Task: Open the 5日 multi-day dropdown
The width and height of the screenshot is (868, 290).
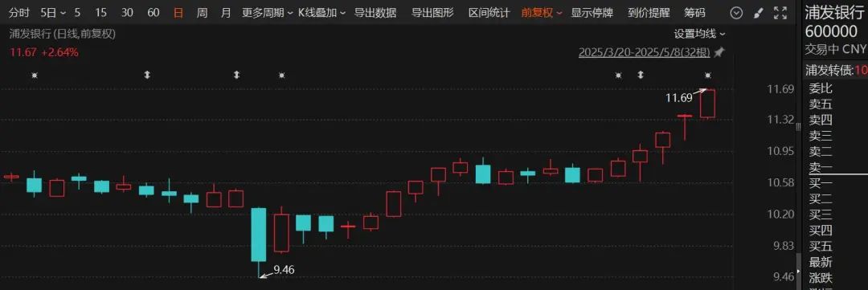Action: (x=53, y=12)
